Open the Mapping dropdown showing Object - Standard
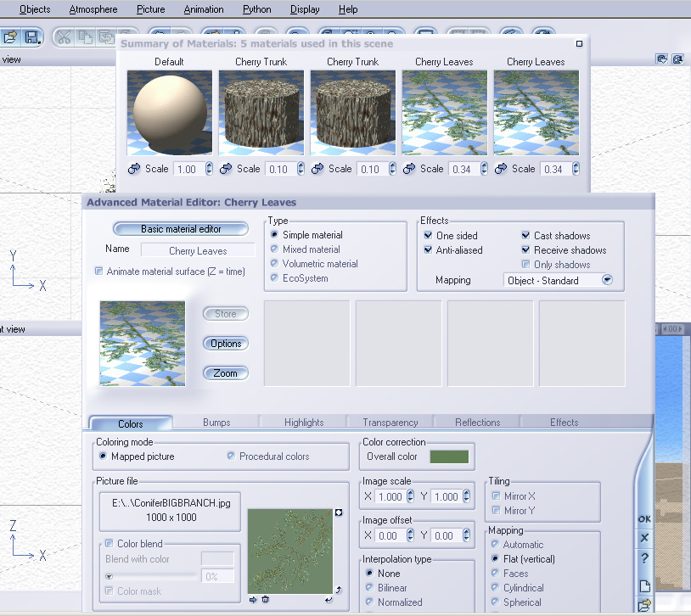The image size is (691, 616). tap(607, 280)
